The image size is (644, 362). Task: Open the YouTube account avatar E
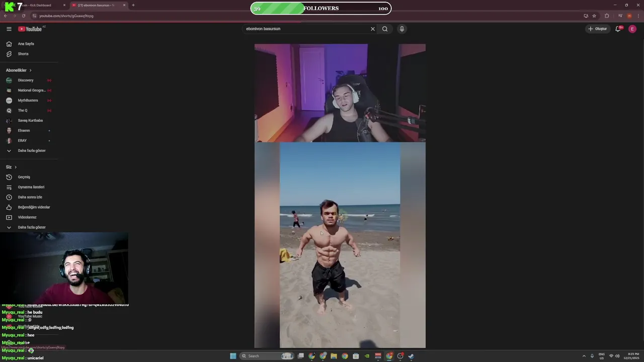point(632,29)
